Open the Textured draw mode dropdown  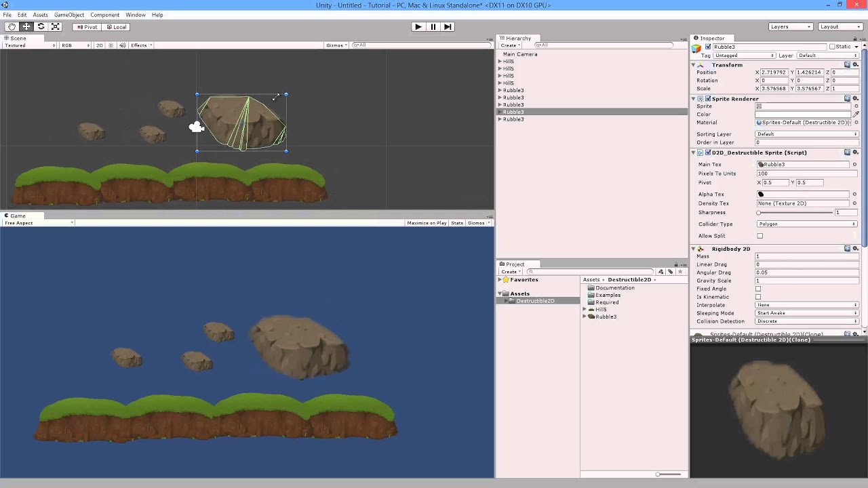(31, 45)
